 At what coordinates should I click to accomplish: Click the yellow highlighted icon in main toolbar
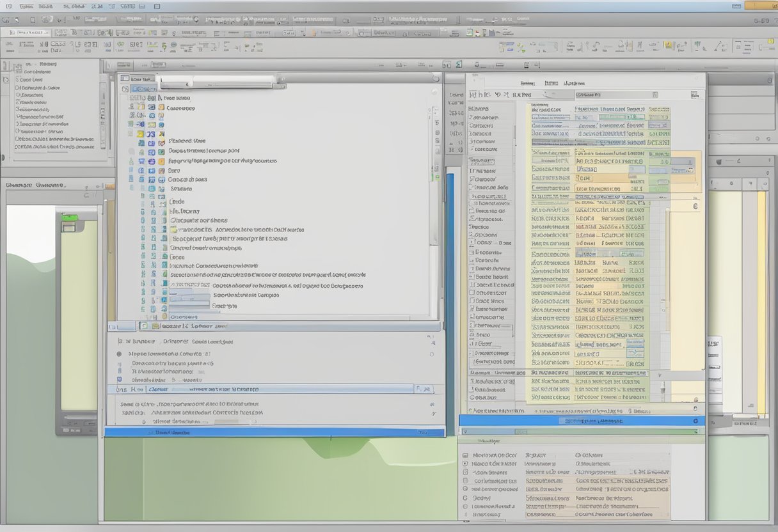click(668, 45)
